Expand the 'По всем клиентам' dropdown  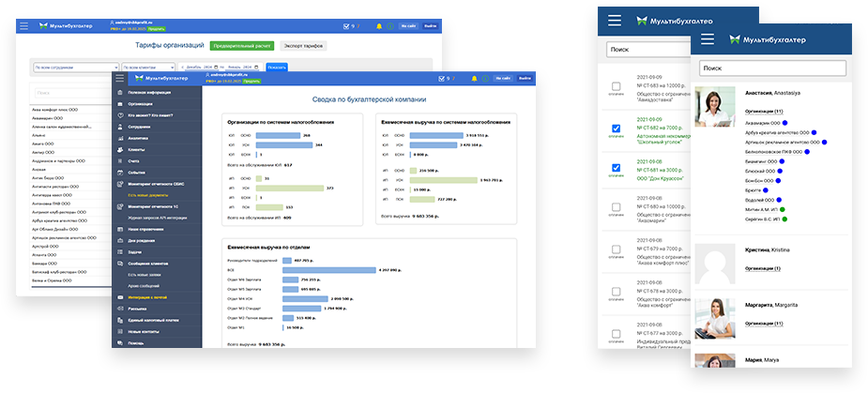[x=147, y=68]
